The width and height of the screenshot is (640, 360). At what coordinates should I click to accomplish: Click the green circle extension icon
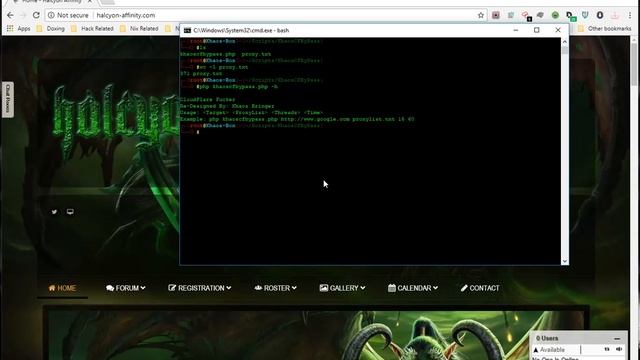(x=555, y=15)
